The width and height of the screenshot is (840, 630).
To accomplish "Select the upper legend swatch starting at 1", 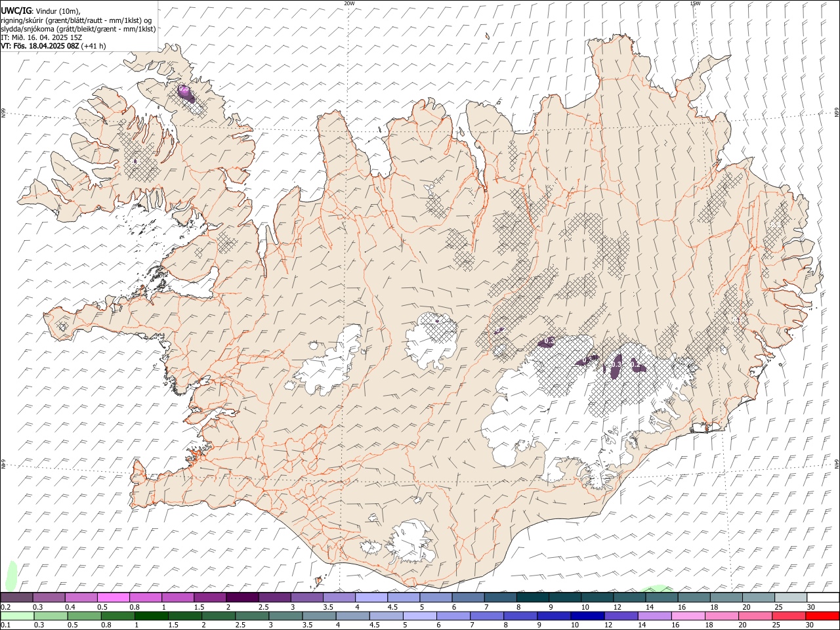I will (178, 597).
